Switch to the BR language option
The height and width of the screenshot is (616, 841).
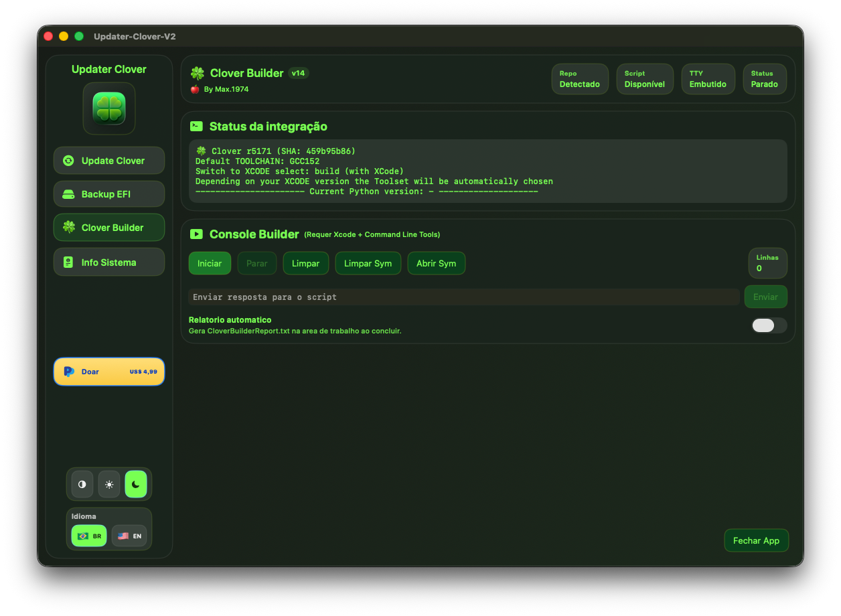tap(88, 536)
